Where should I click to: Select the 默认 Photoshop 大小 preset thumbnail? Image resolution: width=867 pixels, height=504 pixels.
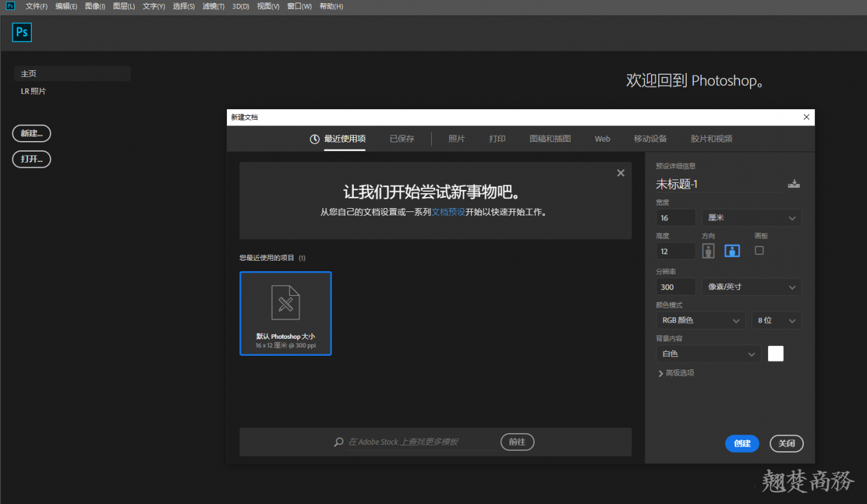click(x=286, y=313)
